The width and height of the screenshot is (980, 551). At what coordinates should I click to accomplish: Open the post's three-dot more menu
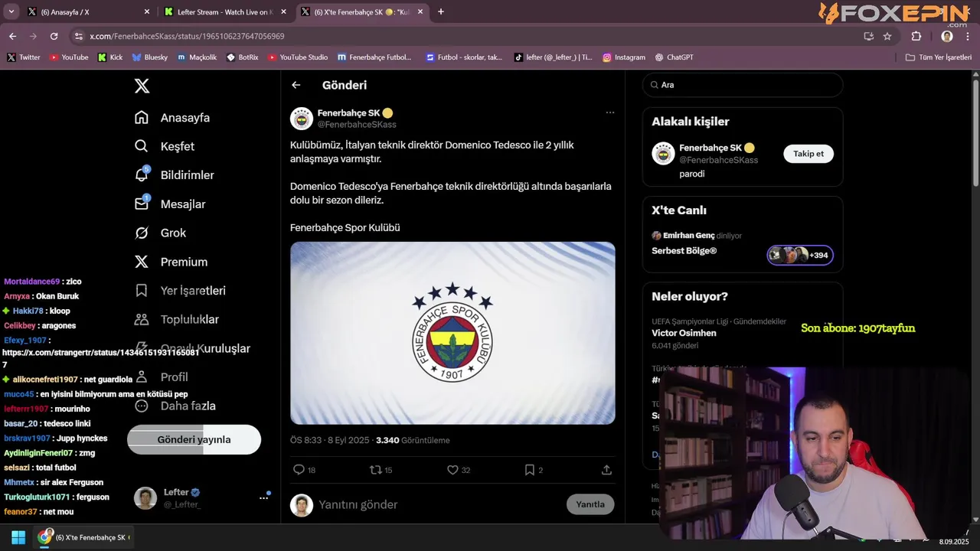coord(610,112)
